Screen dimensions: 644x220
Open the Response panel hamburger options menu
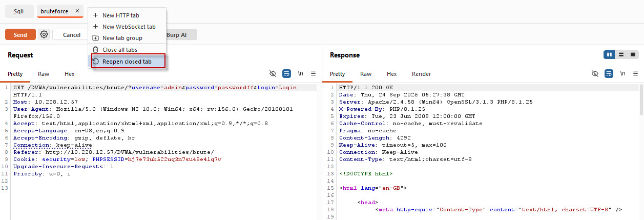[635, 74]
